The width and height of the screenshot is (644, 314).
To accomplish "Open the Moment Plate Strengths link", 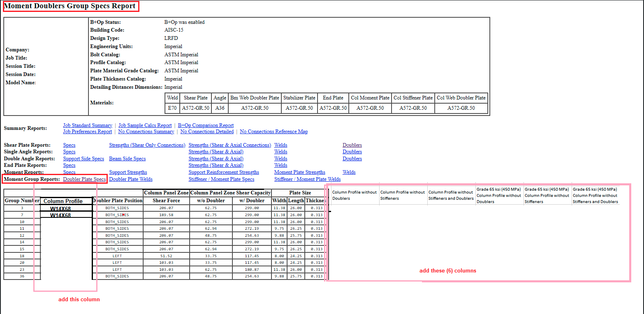I will (299, 172).
